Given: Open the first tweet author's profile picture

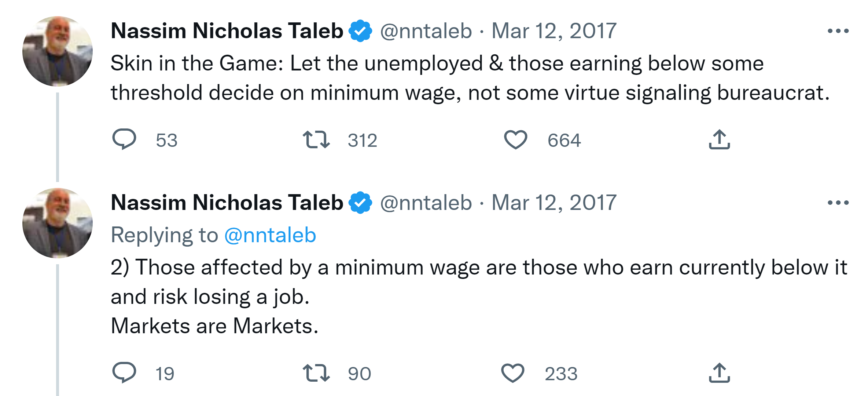Looking at the screenshot, I should [x=58, y=51].
